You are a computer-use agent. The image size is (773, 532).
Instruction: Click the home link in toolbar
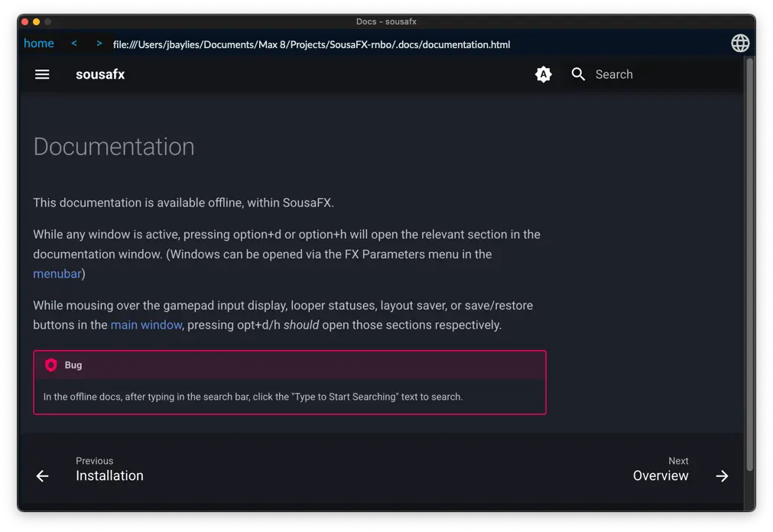[x=39, y=44]
